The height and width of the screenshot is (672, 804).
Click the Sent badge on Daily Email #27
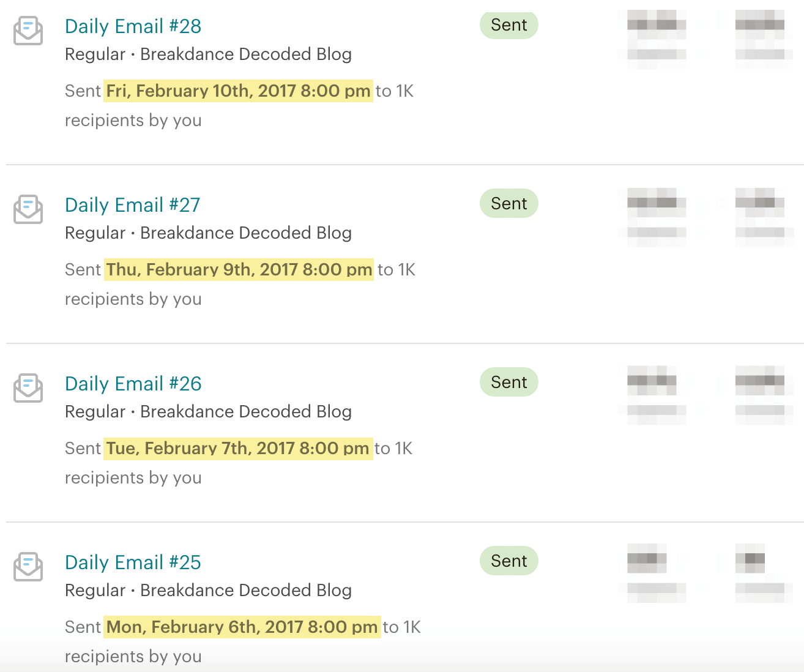pos(508,203)
